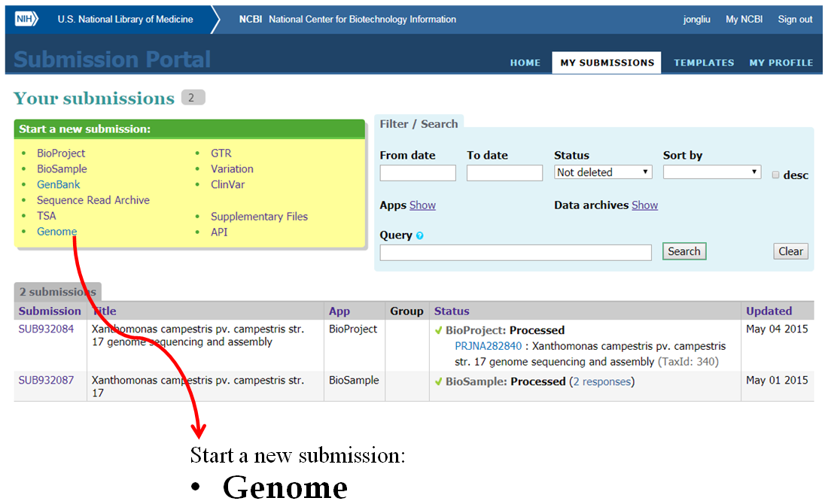Click the submissions count badge showing 2

(193, 98)
